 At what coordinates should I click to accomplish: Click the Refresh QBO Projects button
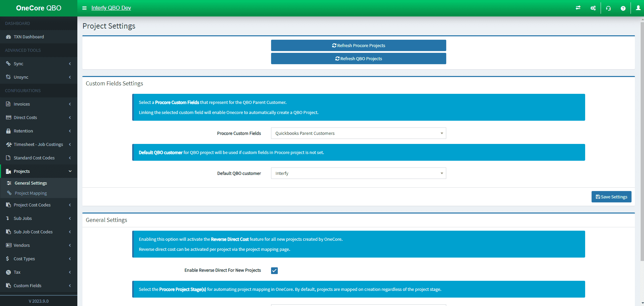pyautogui.click(x=358, y=59)
